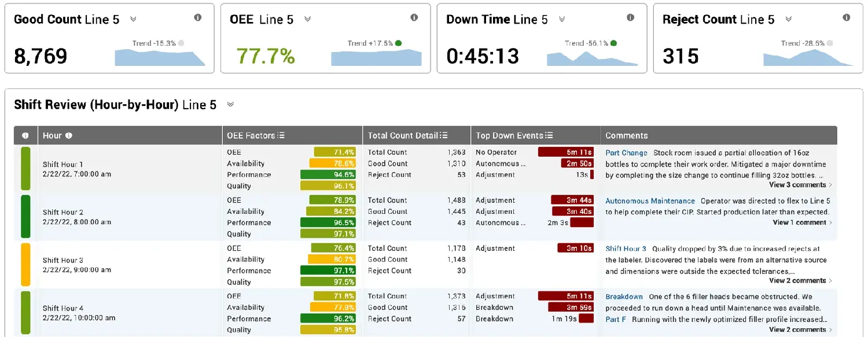Click the Down Time trend sparkline
This screenshot has width=868, height=337.
[593, 58]
